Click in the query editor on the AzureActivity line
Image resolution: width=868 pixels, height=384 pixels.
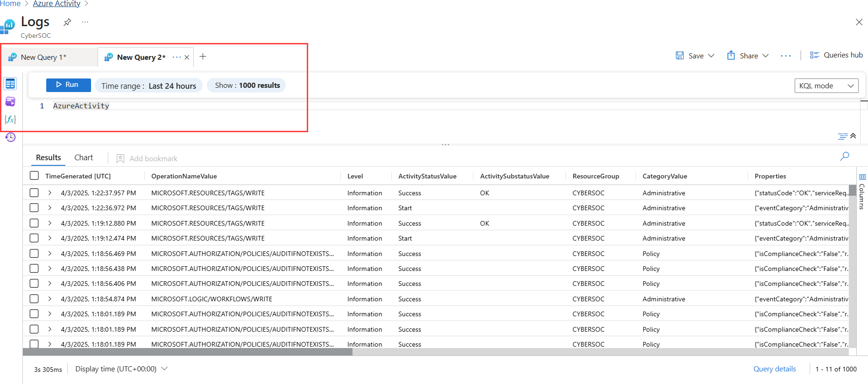tap(81, 106)
